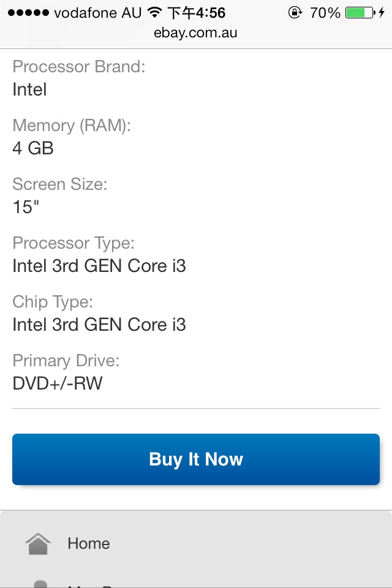392x588 pixels.
Task: Tap the Chip Type label
Action: 53,302
